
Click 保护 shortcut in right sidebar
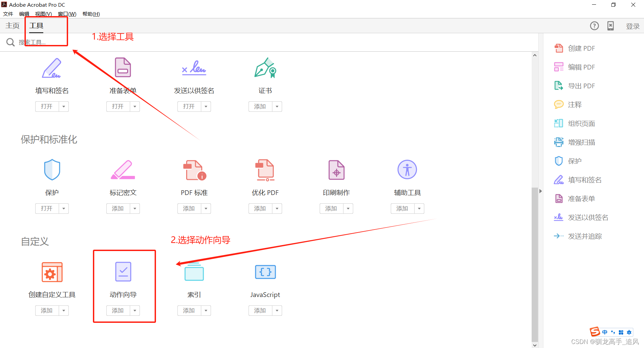[568, 161]
